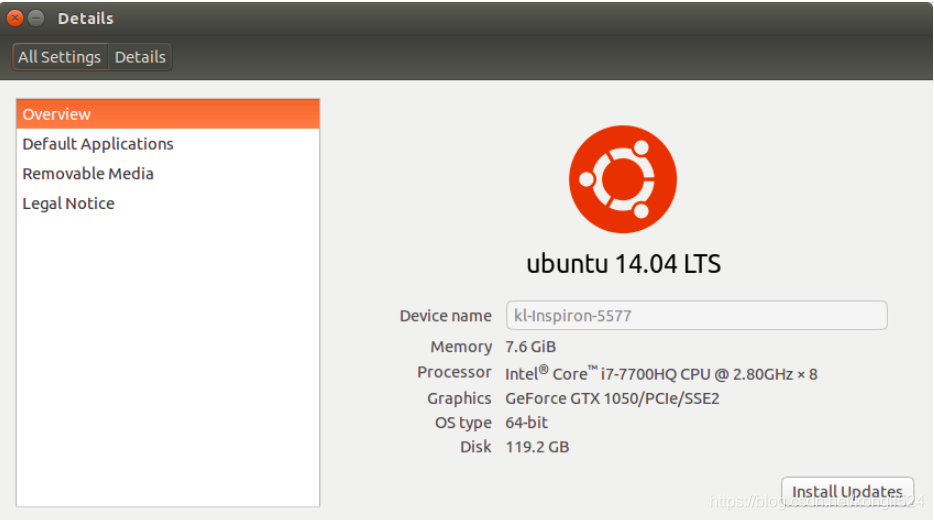Viewport: 934px width, 520px height.
Task: Minimize the Details window
Action: tap(36, 18)
